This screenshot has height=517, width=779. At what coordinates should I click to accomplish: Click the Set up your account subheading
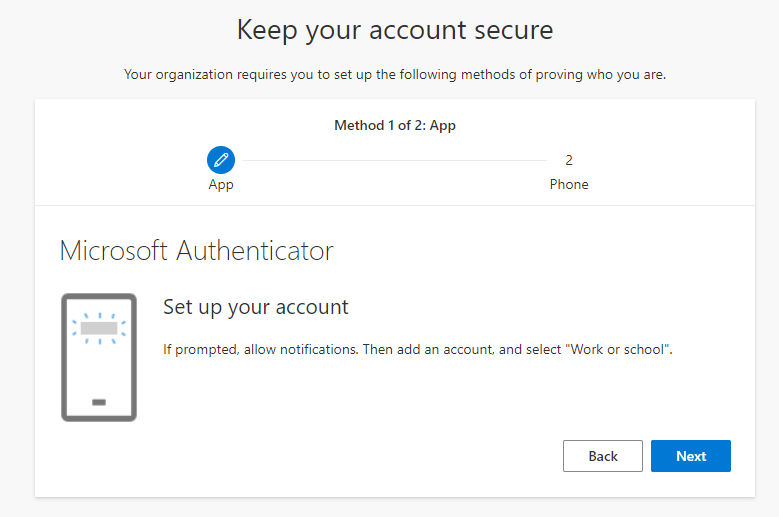tap(256, 307)
